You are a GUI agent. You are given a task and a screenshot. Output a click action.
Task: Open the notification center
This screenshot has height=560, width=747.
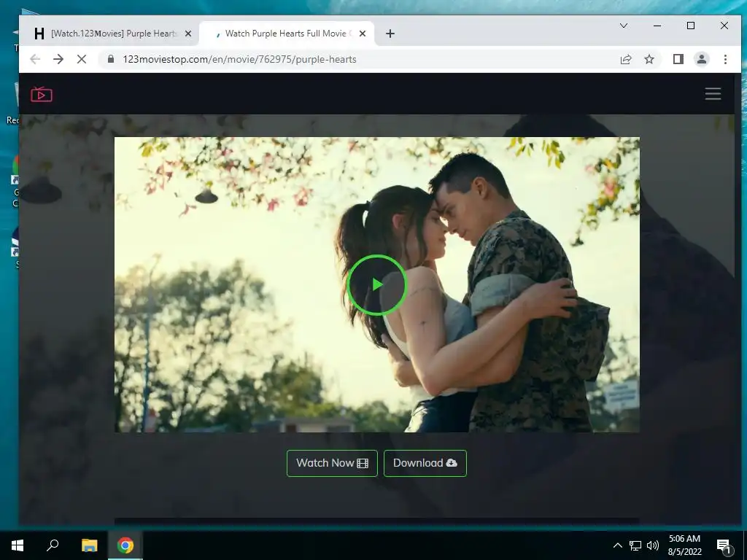724,545
